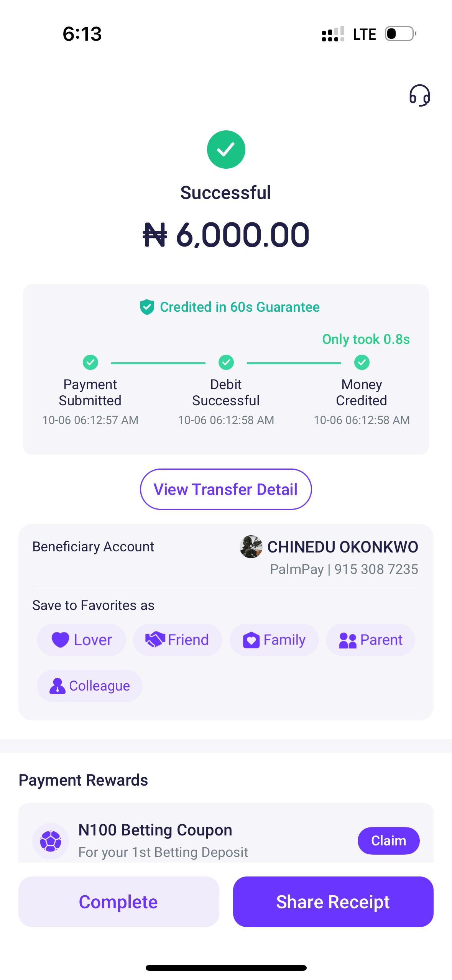Tap the Debit Successful step checkmark
Screen dimensions: 452x980
tap(226, 362)
